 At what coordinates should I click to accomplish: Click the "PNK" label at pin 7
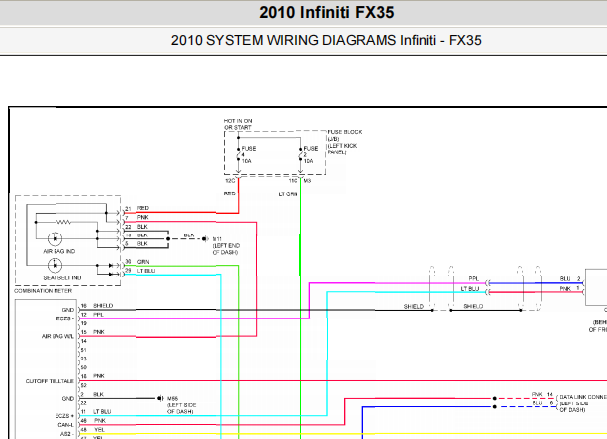(142, 218)
